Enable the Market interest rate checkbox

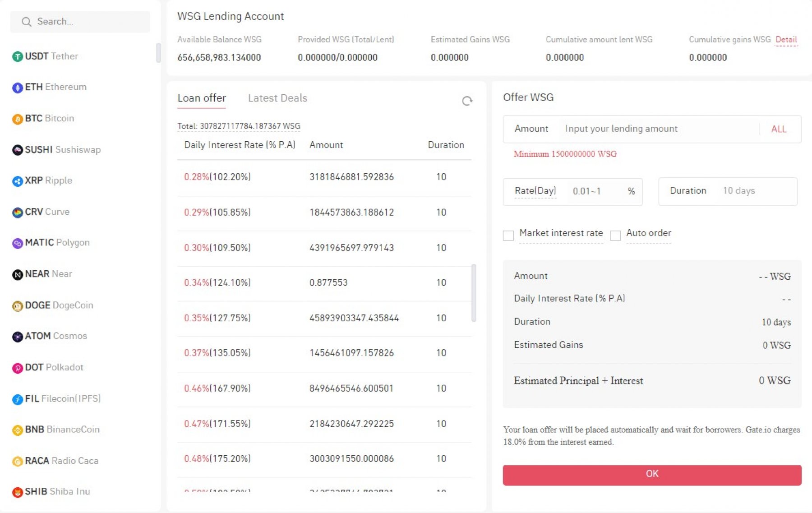click(x=508, y=236)
